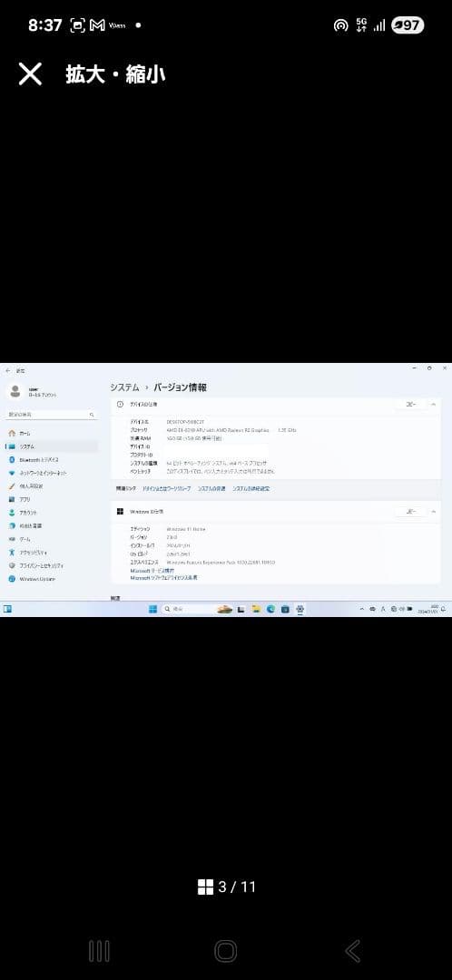Close the 拡大・縮小 viewer with X
The height and width of the screenshot is (980, 452).
tap(30, 74)
